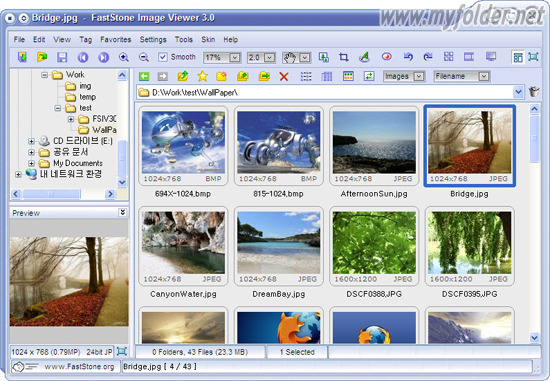Image resolution: width=550 pixels, height=381 pixels.
Task: Click the folder tree horizontal scrollbar thumb
Action: tap(51, 194)
